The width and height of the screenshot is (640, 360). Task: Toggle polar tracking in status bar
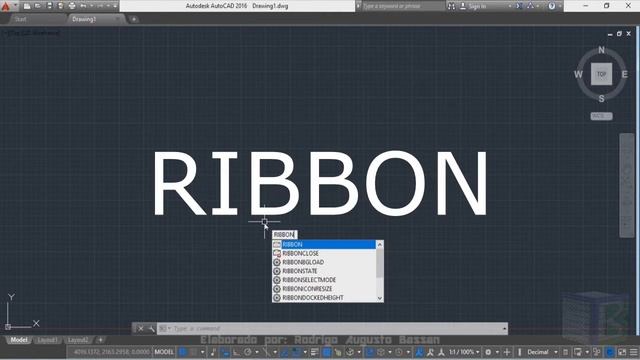247,352
